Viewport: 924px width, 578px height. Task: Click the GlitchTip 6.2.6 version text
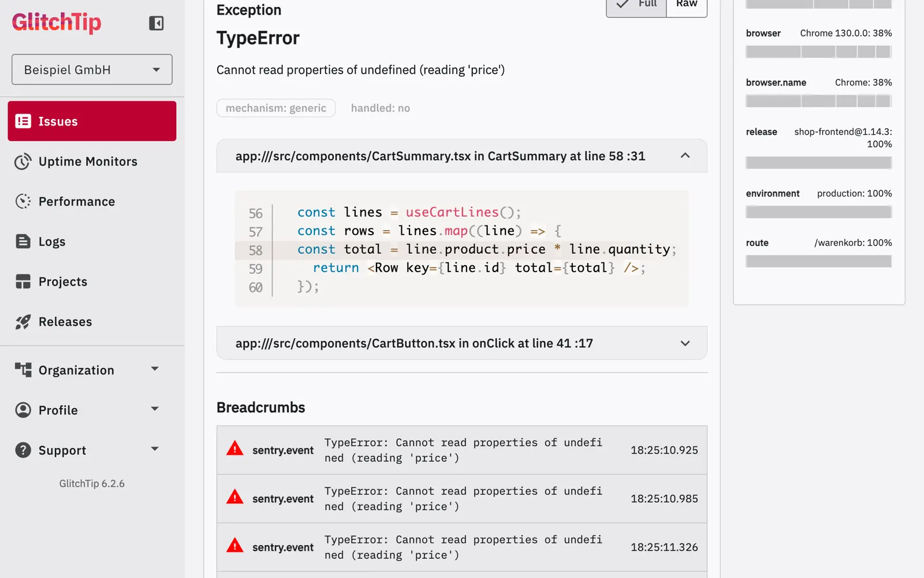(92, 484)
